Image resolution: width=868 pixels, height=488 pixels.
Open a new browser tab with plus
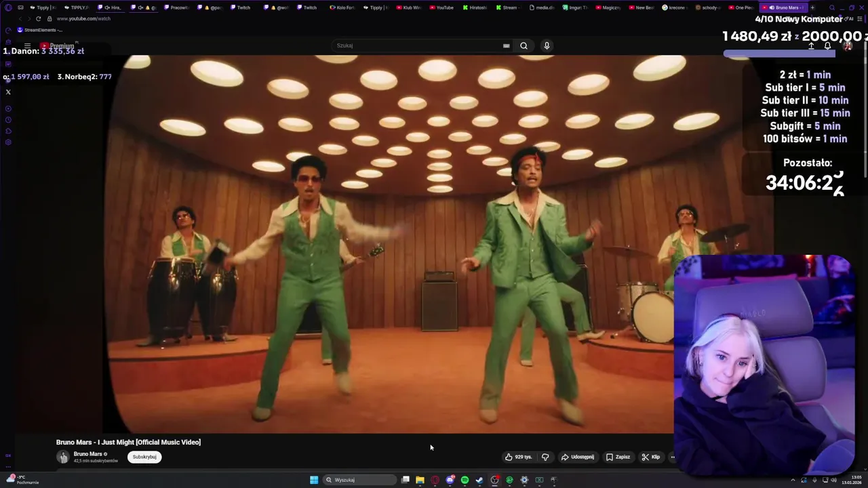[812, 7]
